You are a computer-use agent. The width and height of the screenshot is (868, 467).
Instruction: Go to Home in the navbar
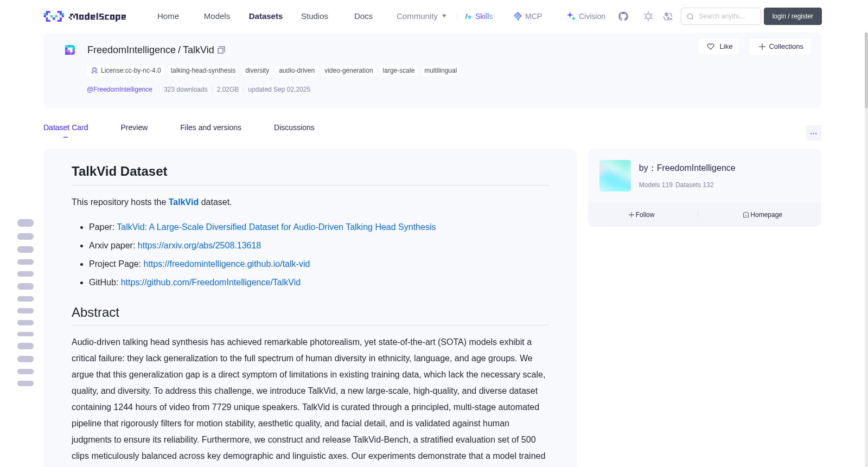[168, 16]
